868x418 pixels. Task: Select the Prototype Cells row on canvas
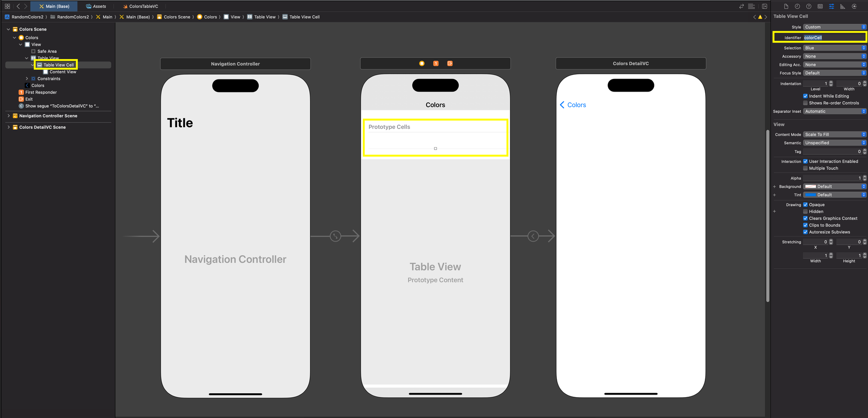(435, 127)
